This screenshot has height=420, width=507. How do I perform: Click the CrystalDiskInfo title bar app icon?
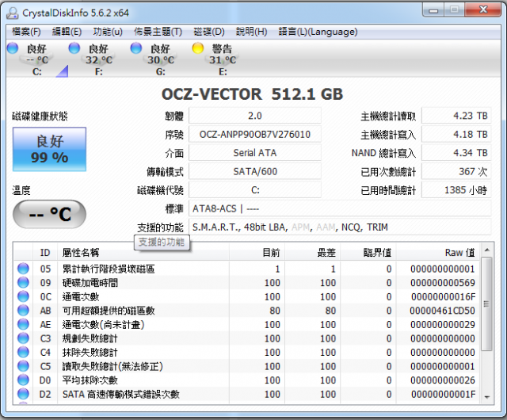tap(13, 13)
